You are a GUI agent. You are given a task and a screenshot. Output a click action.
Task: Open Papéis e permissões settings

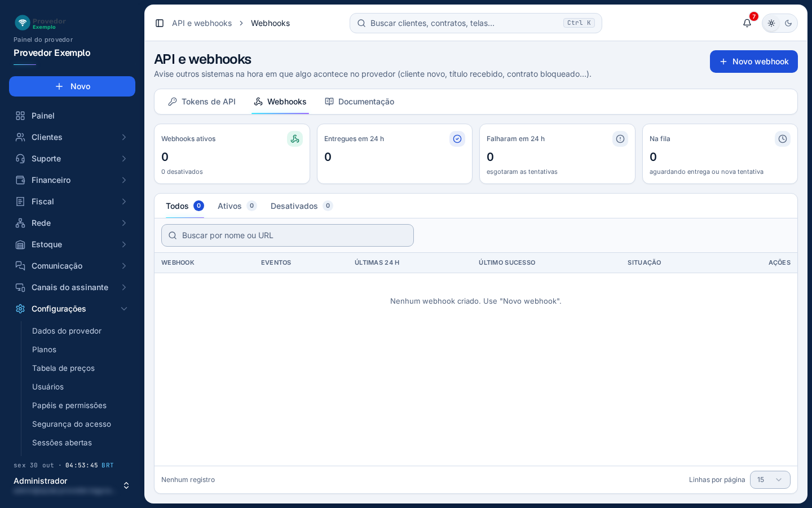coord(69,405)
